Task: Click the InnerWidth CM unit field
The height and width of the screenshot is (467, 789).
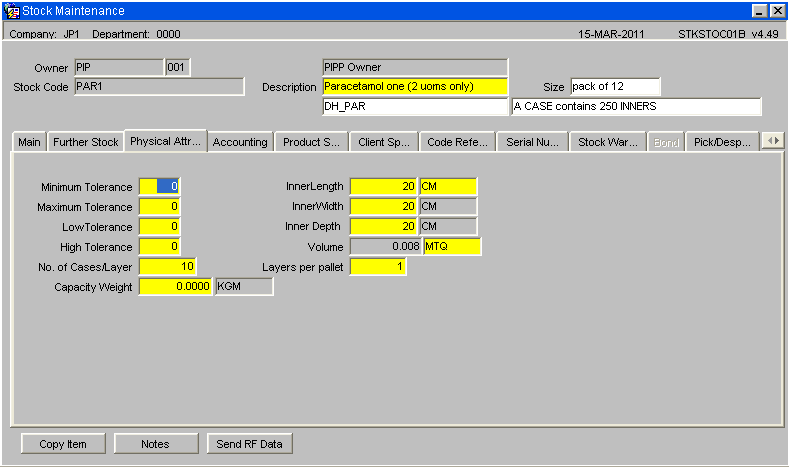Action: point(448,206)
